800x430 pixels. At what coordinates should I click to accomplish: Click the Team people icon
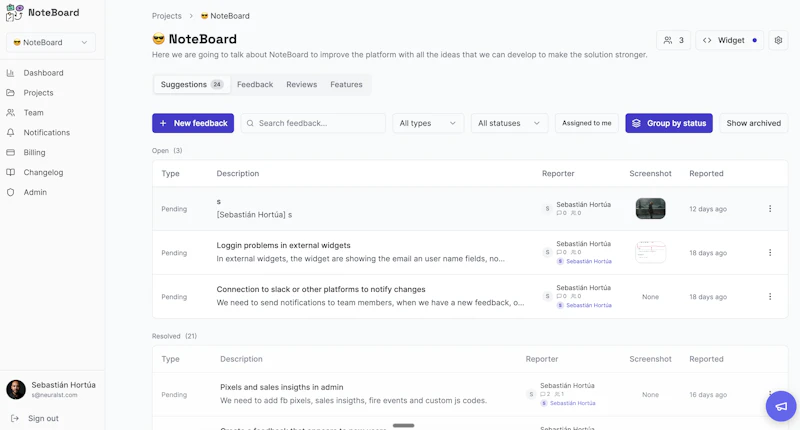[x=10, y=113]
